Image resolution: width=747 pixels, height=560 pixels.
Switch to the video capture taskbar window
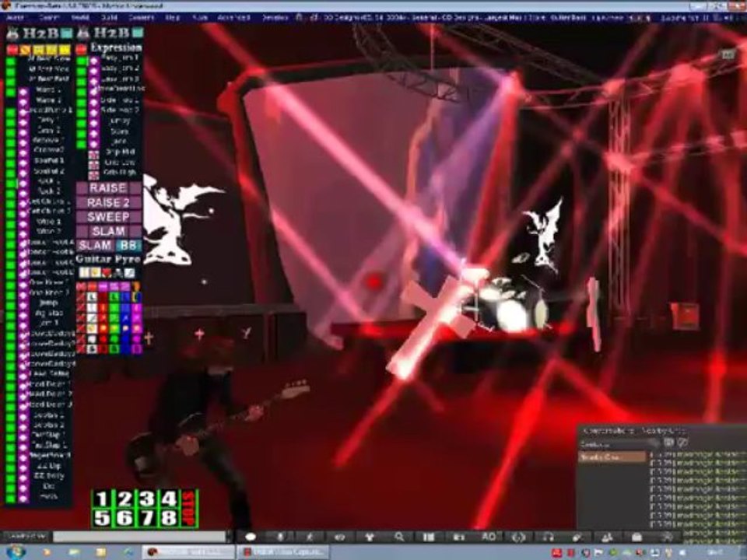click(x=283, y=552)
